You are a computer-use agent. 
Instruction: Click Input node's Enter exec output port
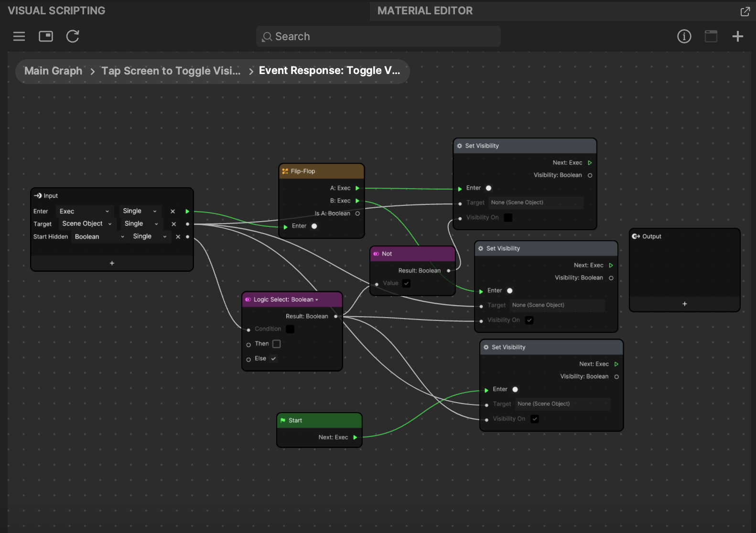[x=187, y=211]
